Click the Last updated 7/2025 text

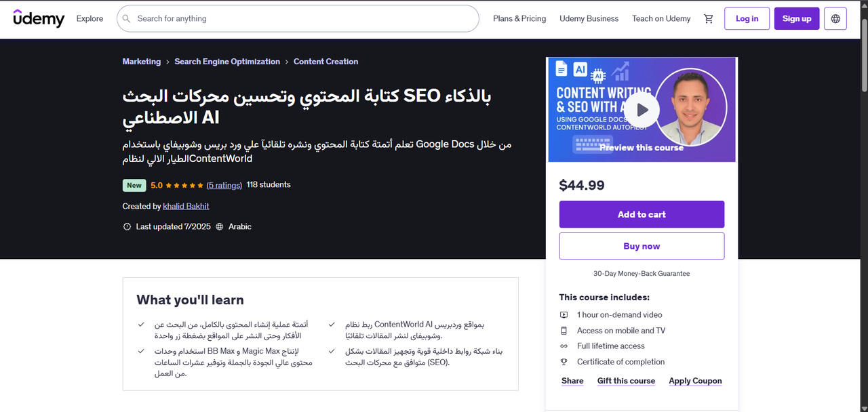point(174,227)
